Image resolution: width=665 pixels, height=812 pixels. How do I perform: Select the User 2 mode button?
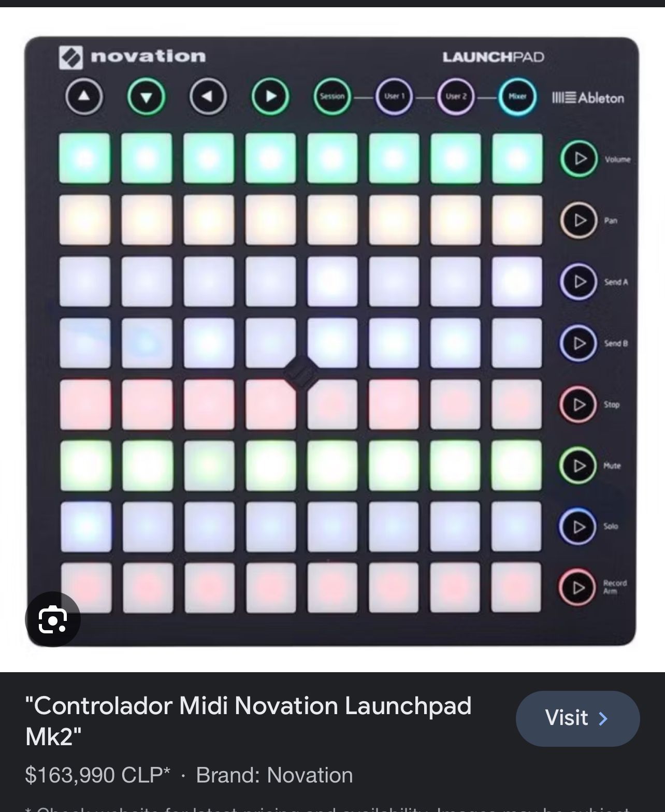(x=456, y=96)
